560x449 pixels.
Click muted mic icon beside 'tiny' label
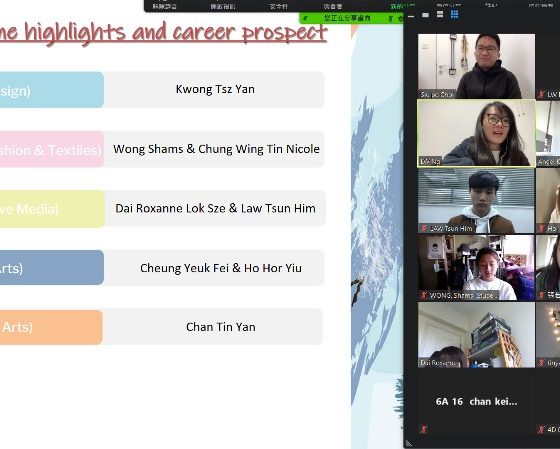[542, 363]
